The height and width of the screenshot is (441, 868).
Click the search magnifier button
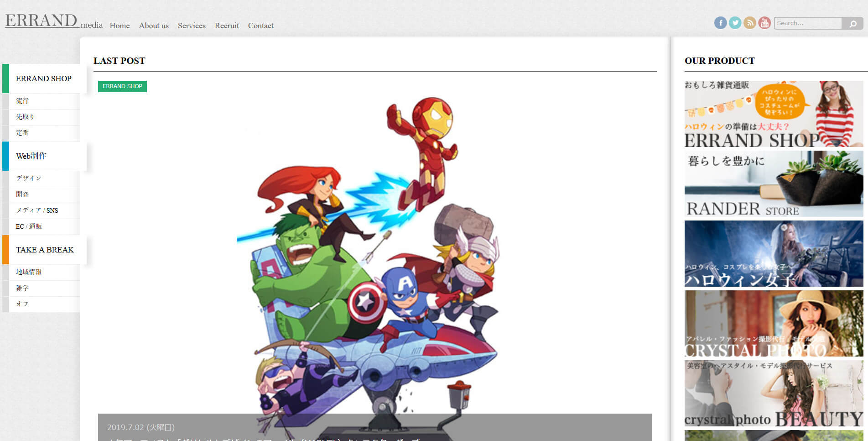852,23
